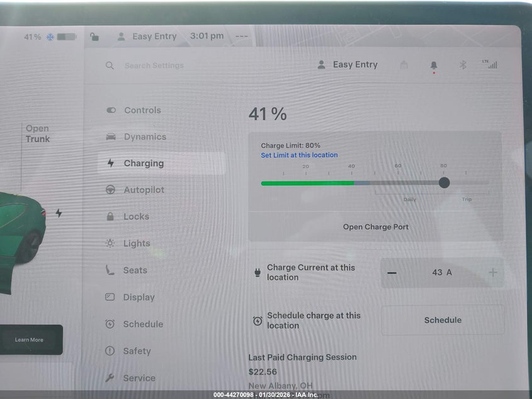The height and width of the screenshot is (399, 532).
Task: Tap the Seats icon in sidebar
Action: 110,270
